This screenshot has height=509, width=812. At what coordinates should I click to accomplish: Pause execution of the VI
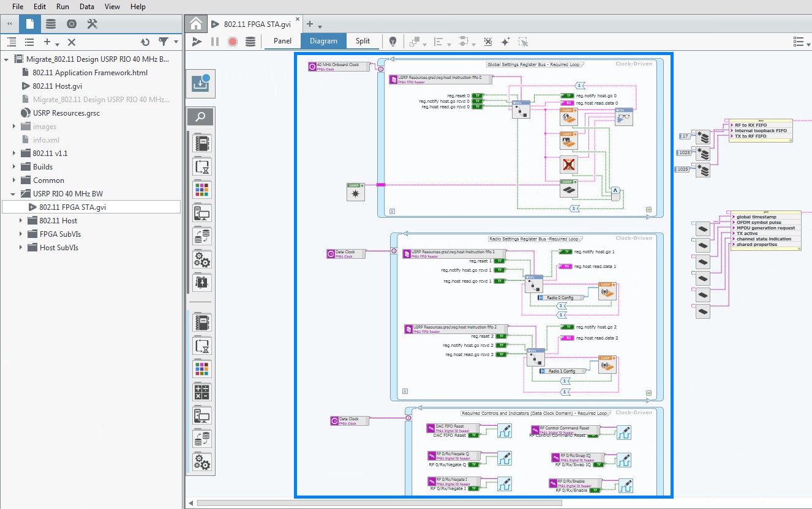215,42
